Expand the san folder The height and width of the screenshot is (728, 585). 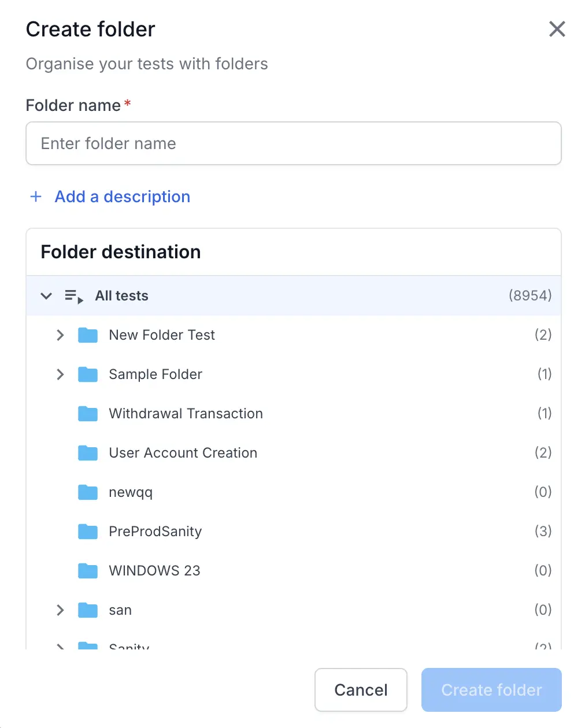click(60, 610)
